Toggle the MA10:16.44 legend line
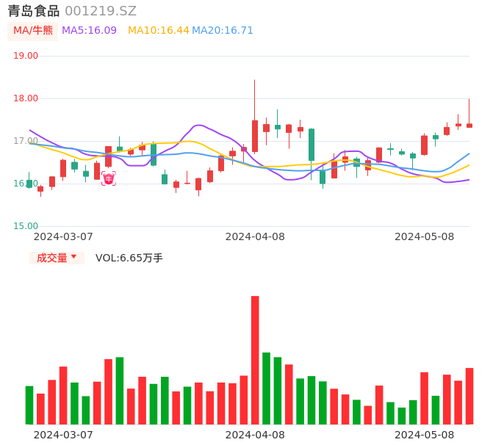 [x=158, y=31]
